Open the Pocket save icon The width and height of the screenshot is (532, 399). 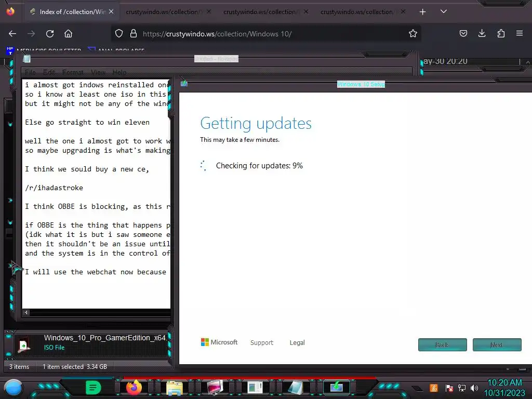tap(463, 34)
